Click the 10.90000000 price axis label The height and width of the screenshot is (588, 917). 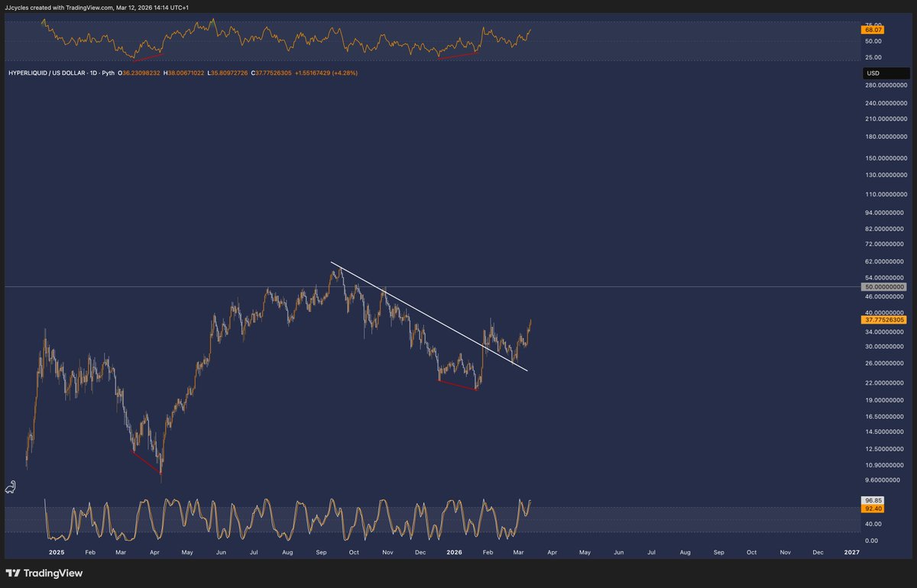point(886,464)
